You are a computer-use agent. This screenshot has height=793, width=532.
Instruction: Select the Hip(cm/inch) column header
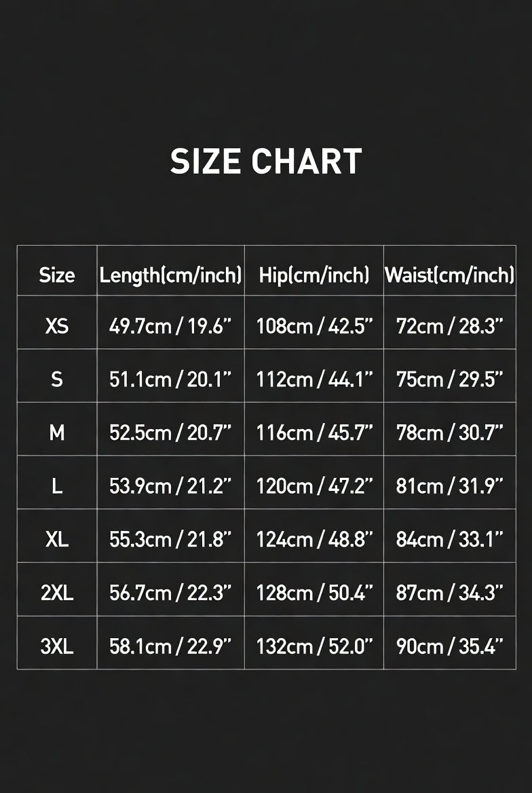314,276
